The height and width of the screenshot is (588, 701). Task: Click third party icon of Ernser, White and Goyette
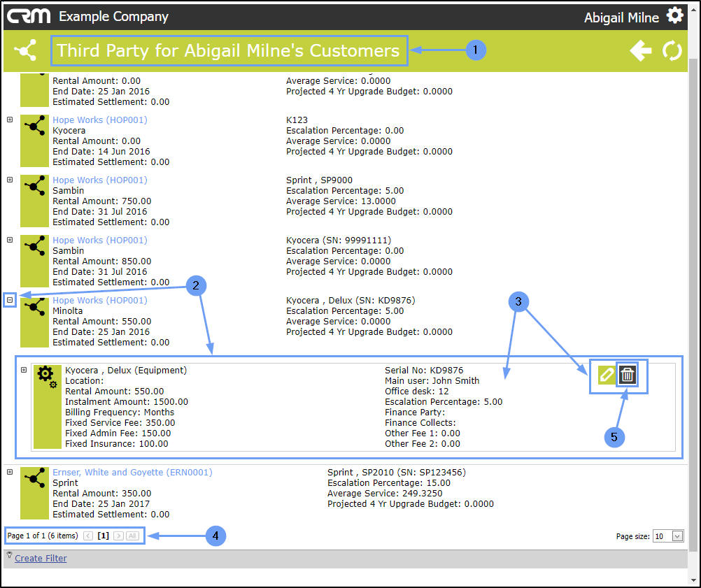coord(34,478)
